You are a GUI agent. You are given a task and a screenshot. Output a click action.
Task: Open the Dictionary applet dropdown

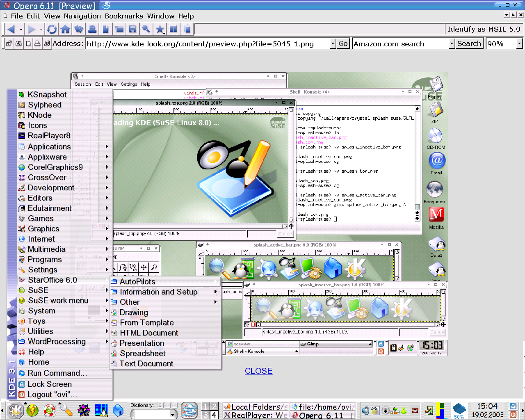[x=173, y=415]
